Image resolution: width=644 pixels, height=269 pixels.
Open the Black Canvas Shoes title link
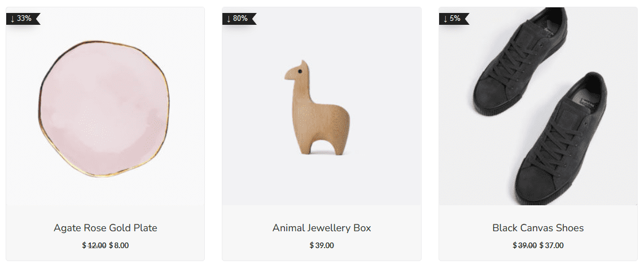[x=538, y=228]
